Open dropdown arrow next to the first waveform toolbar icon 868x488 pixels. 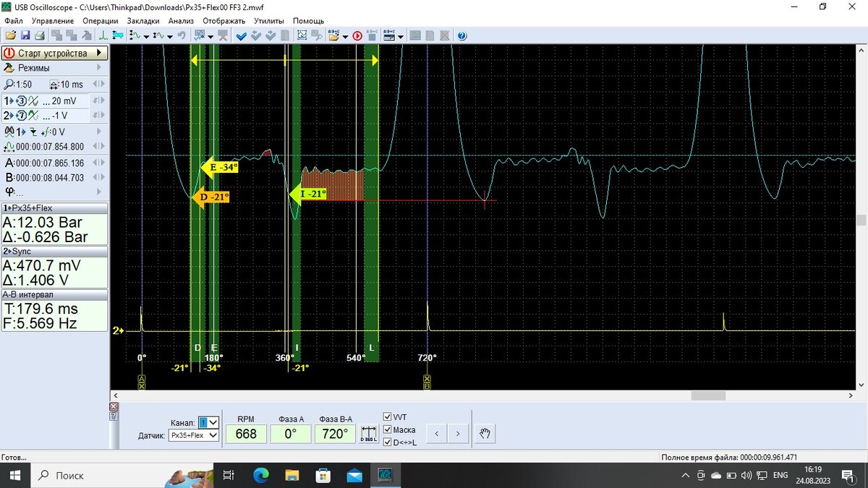click(146, 36)
